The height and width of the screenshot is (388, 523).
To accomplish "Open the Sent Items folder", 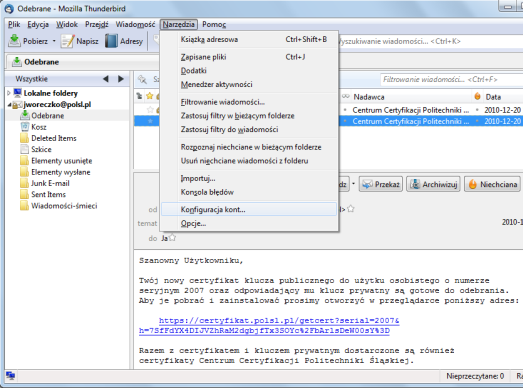I will point(48,195).
